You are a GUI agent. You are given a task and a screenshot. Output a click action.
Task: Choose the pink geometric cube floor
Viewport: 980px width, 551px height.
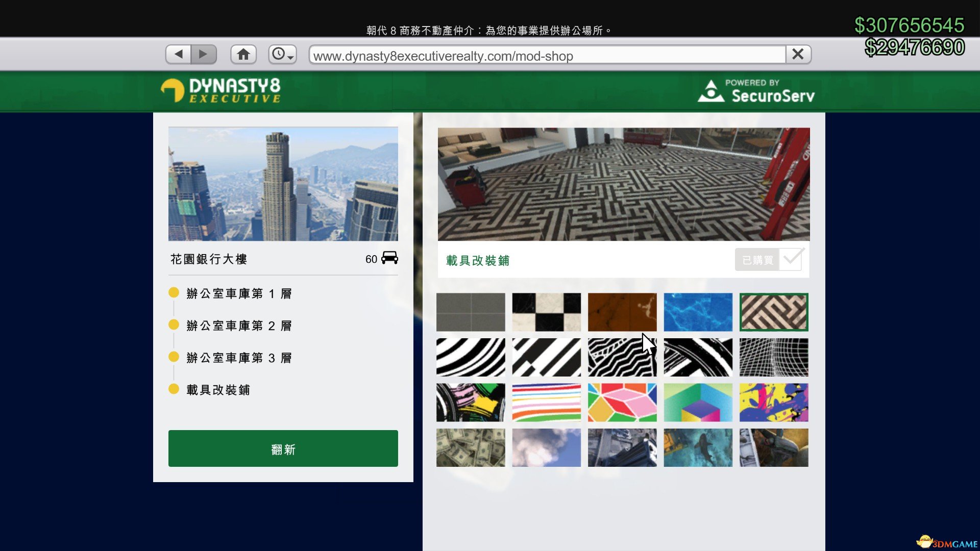tap(622, 403)
